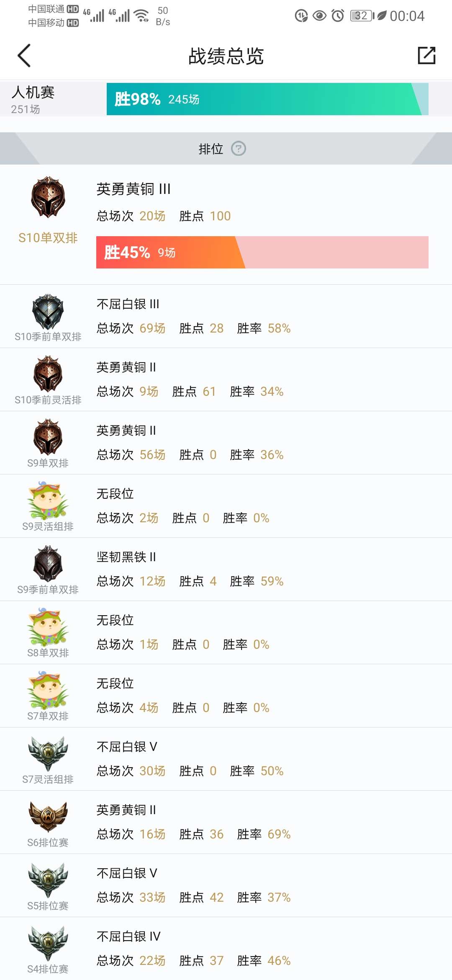Tap the S10 45% win rate bar
Screen dimensions: 452x980
coord(262,253)
